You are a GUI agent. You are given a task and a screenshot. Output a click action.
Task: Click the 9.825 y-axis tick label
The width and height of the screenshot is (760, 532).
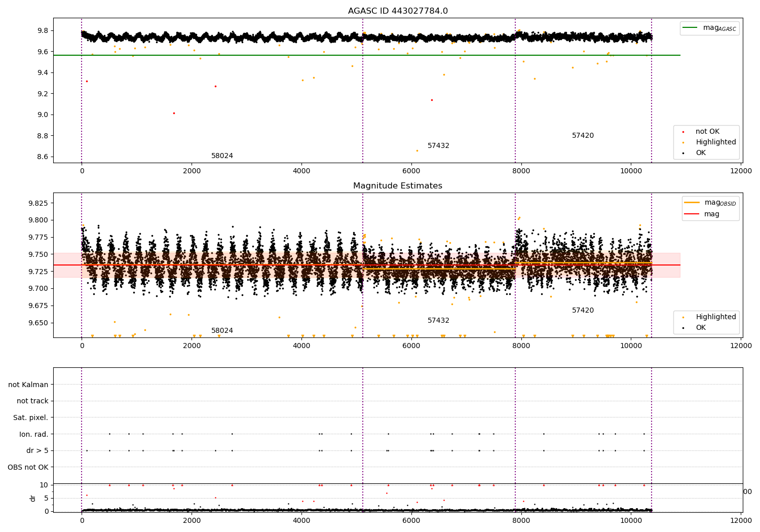(x=39, y=203)
